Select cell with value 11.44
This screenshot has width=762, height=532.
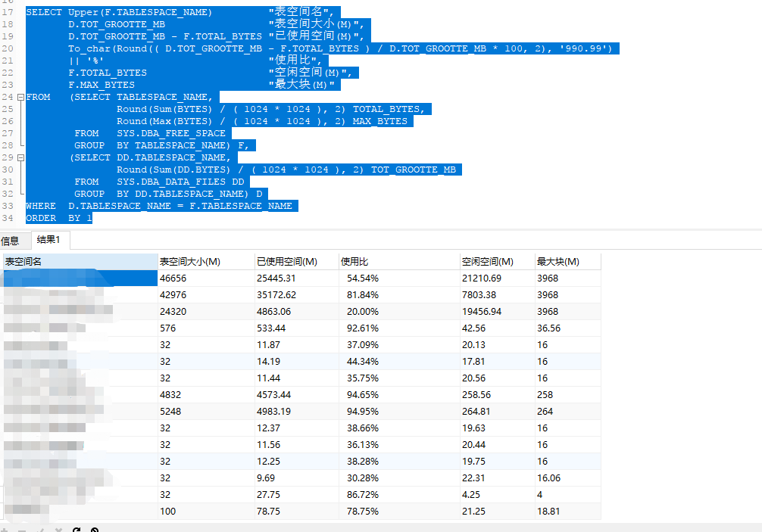[x=296, y=378]
